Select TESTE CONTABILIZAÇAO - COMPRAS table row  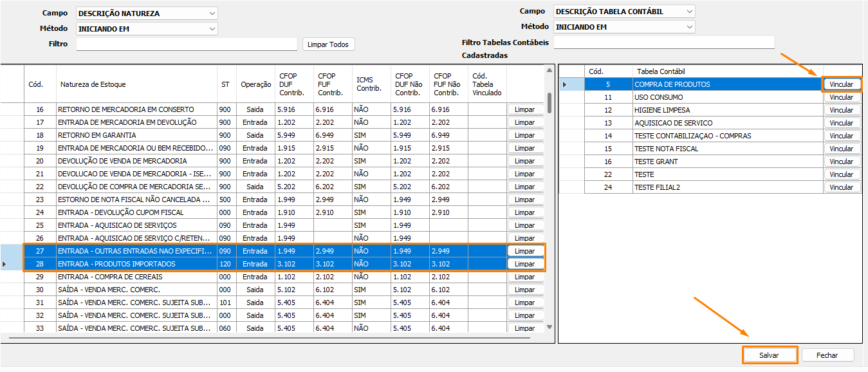coord(710,136)
